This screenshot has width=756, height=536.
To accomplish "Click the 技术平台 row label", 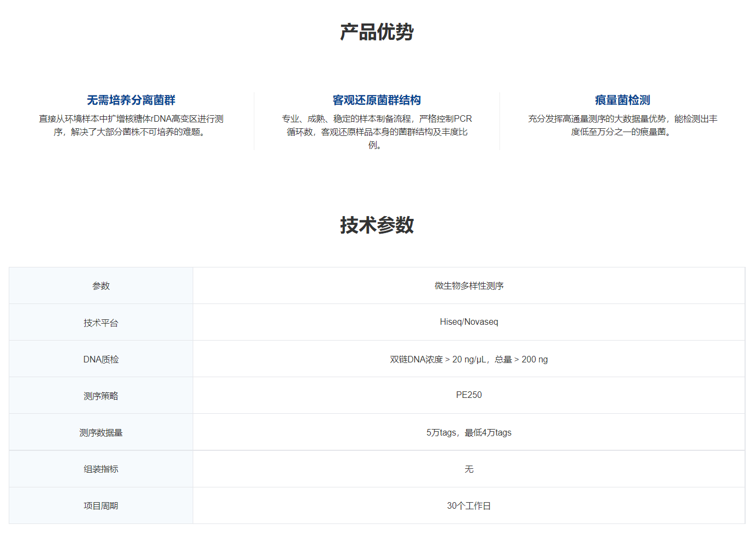I will pos(101,323).
